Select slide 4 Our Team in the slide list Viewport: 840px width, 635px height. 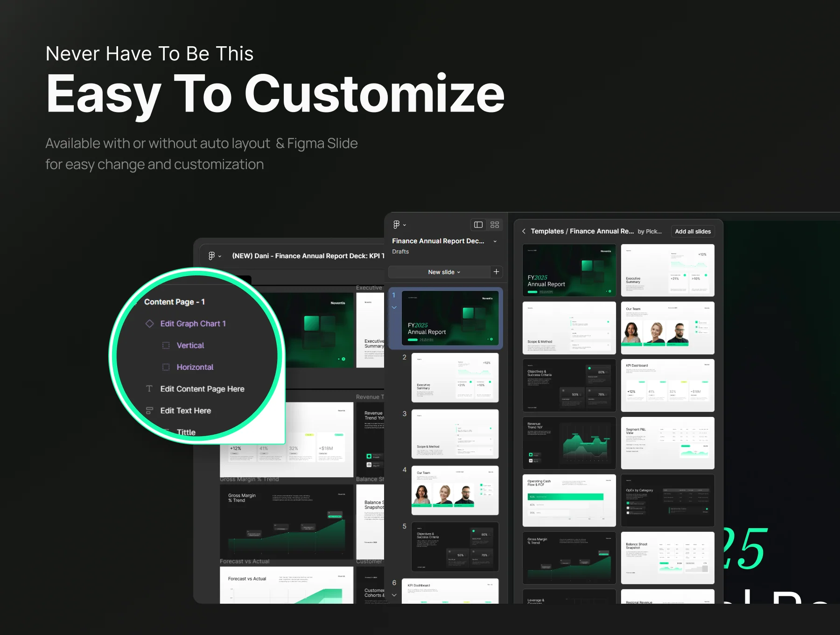click(x=455, y=490)
